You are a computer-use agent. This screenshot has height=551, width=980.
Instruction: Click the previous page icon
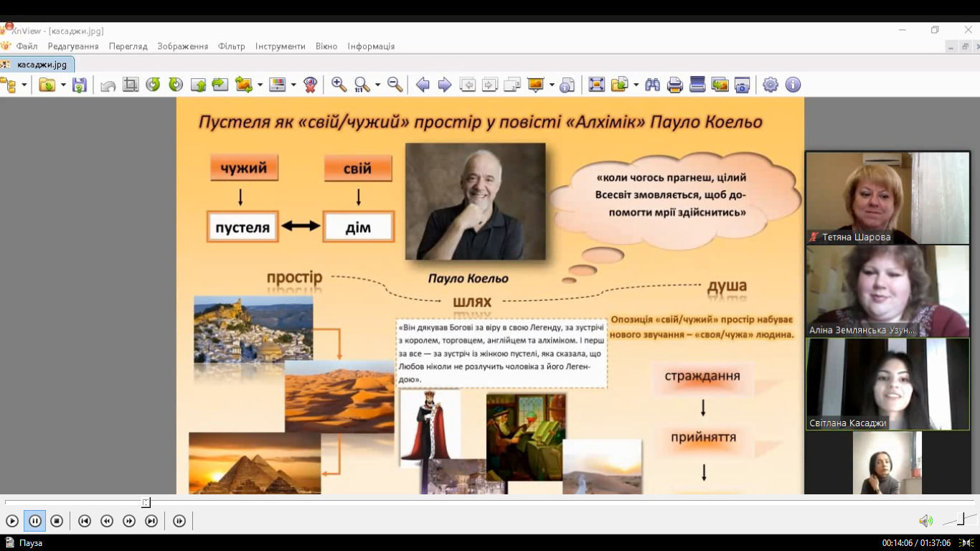tap(468, 85)
